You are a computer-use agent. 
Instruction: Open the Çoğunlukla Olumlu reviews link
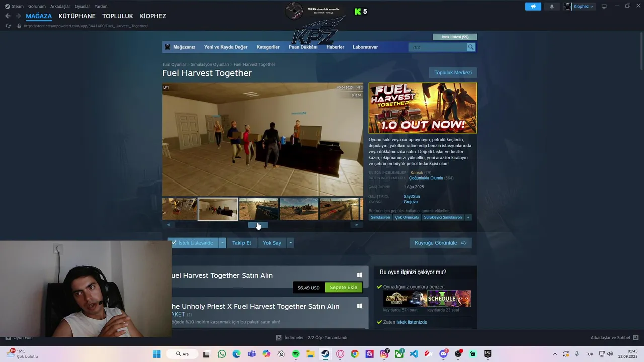pos(426,178)
